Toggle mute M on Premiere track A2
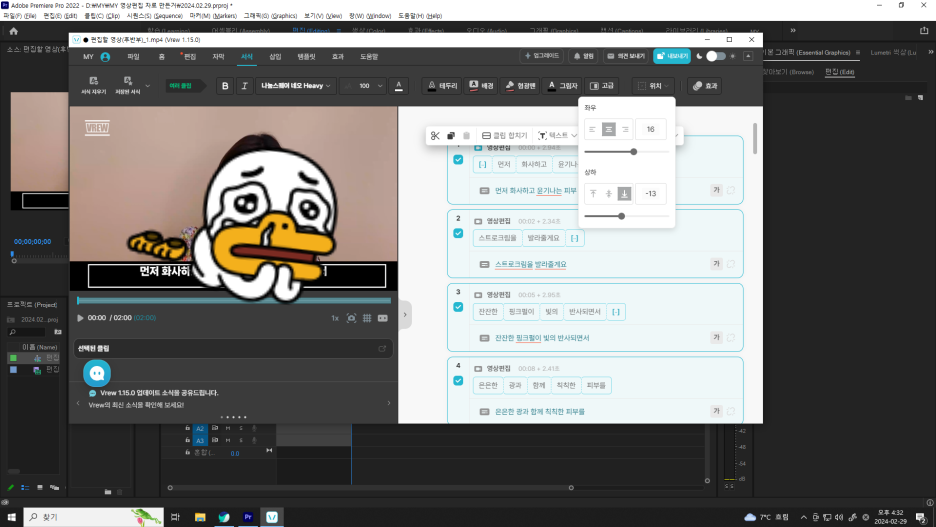The width and height of the screenshot is (936, 527). point(228,428)
